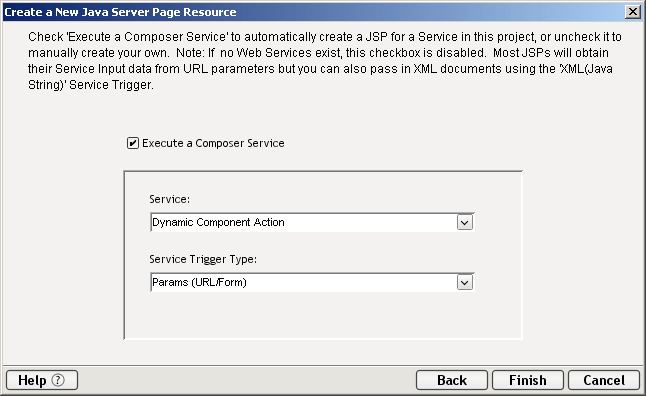The image size is (646, 396).
Task: Close the Java Server Page Resource dialog
Action: pyautogui.click(x=632, y=12)
